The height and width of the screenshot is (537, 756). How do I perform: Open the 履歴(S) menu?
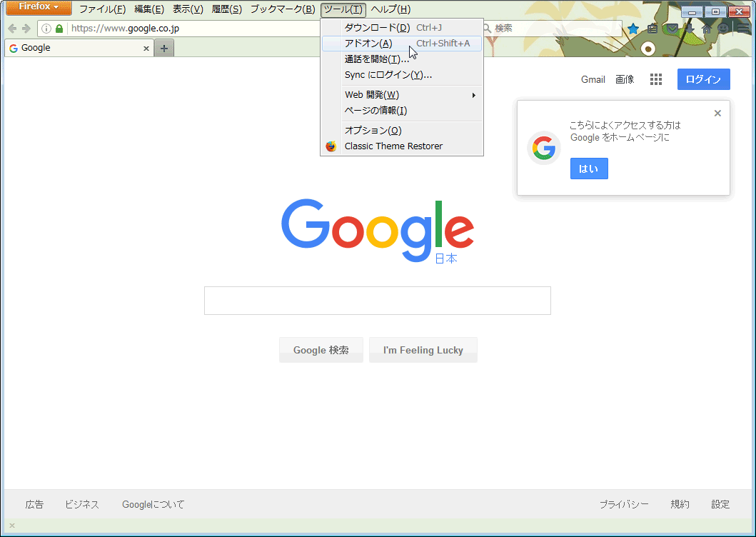[x=226, y=9]
